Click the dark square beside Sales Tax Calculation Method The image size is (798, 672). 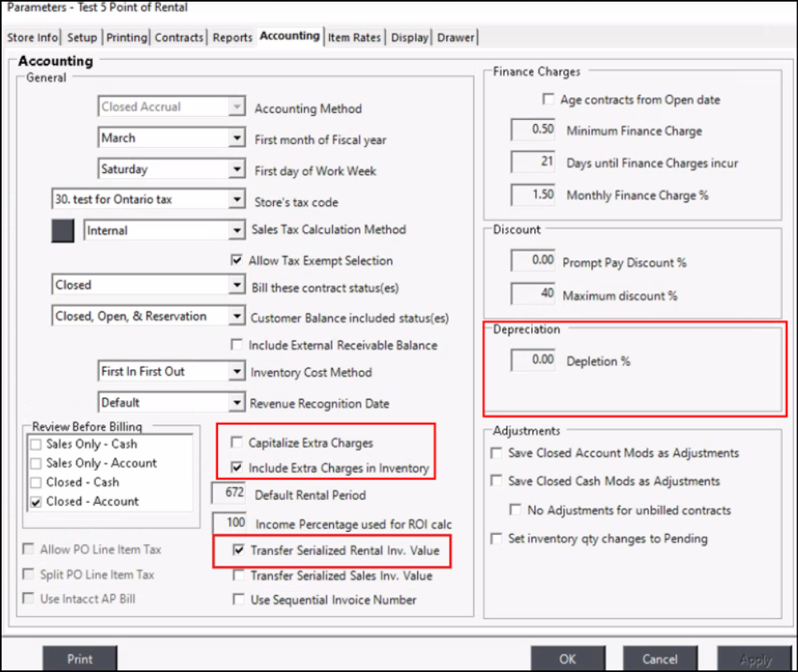point(62,231)
